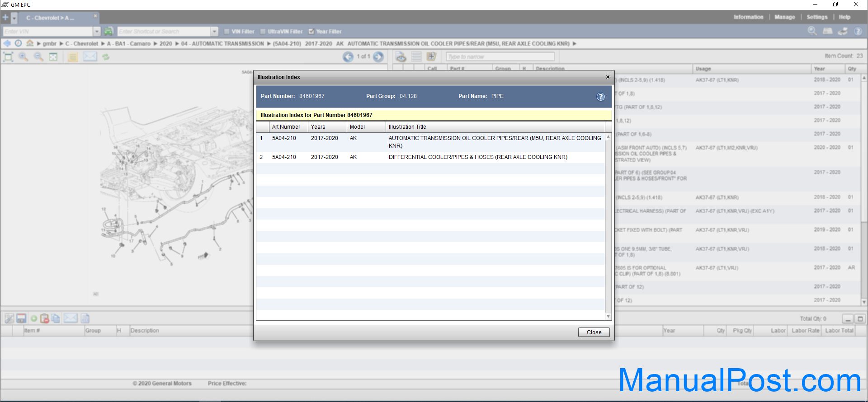
Task: Click the home icon in breadcrumb
Action: click(x=30, y=43)
